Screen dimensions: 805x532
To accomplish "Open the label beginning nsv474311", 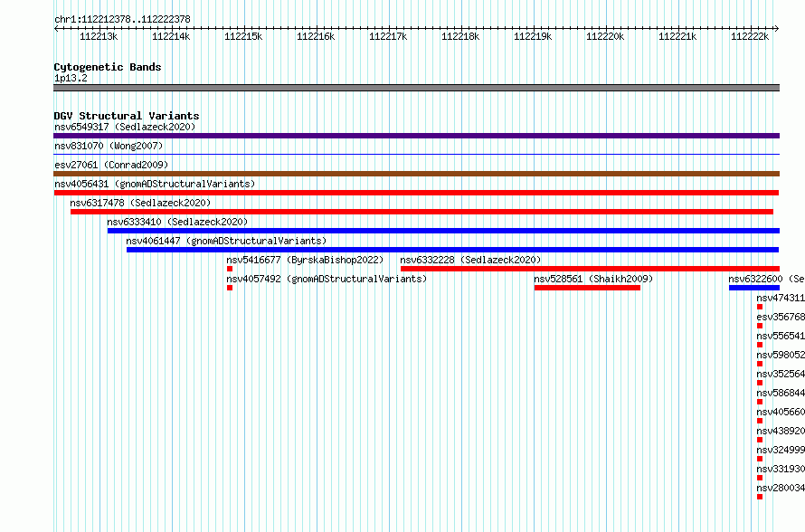I will (x=781, y=298).
